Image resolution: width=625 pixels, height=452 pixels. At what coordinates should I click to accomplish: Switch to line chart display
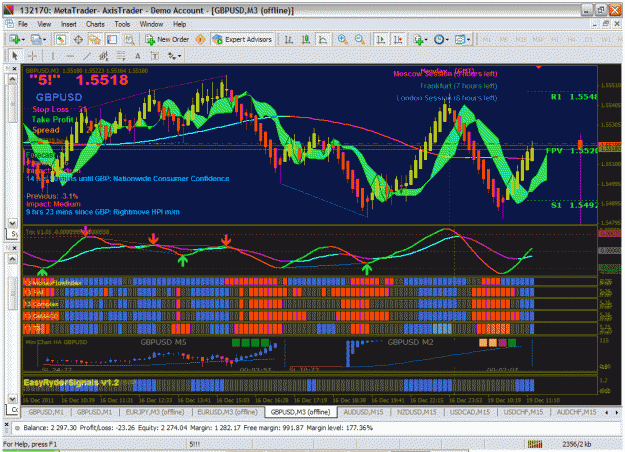click(322, 39)
